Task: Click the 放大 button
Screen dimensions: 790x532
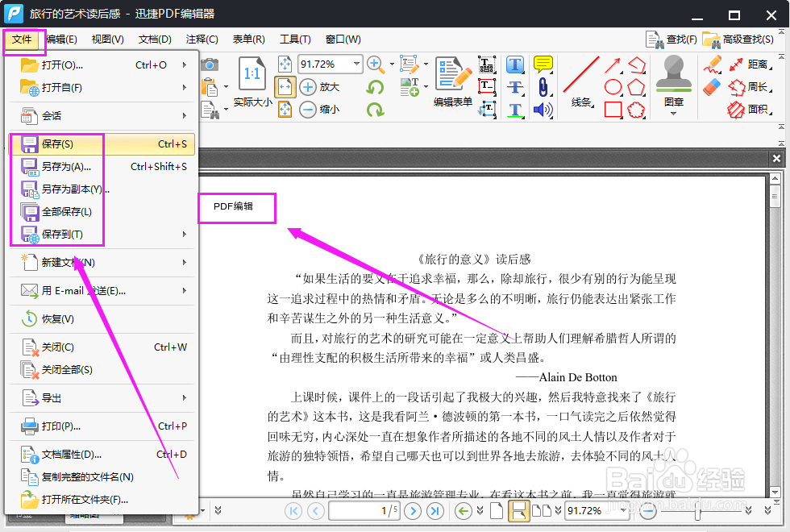Action: (320, 87)
